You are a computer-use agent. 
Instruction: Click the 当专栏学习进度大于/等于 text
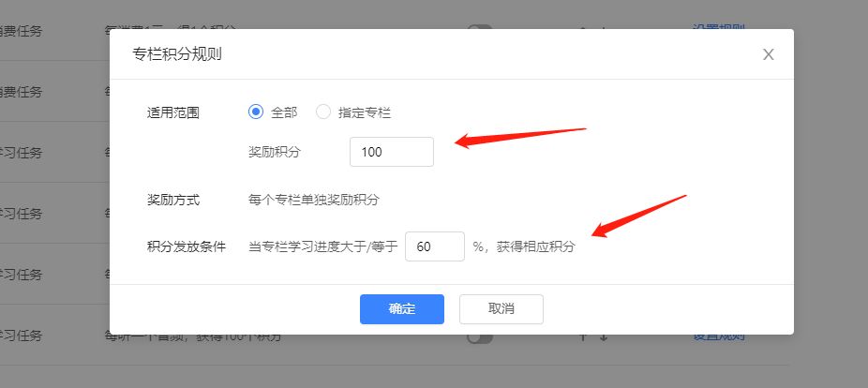point(323,246)
